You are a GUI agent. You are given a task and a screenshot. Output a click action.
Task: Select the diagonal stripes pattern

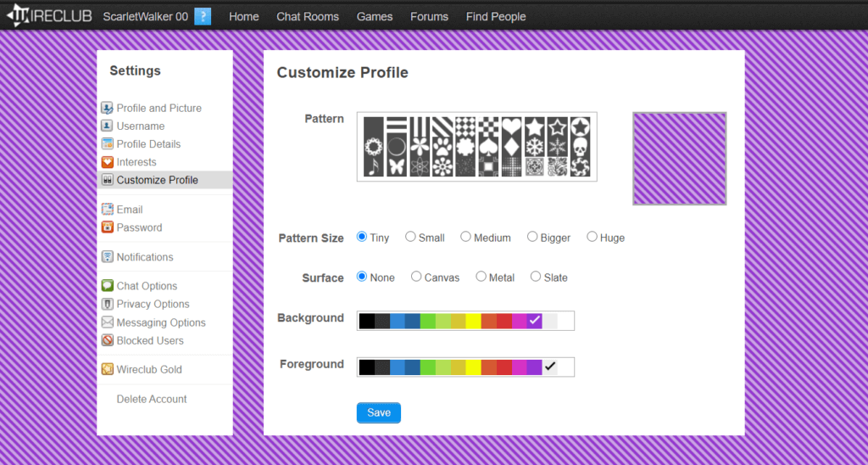point(442,126)
